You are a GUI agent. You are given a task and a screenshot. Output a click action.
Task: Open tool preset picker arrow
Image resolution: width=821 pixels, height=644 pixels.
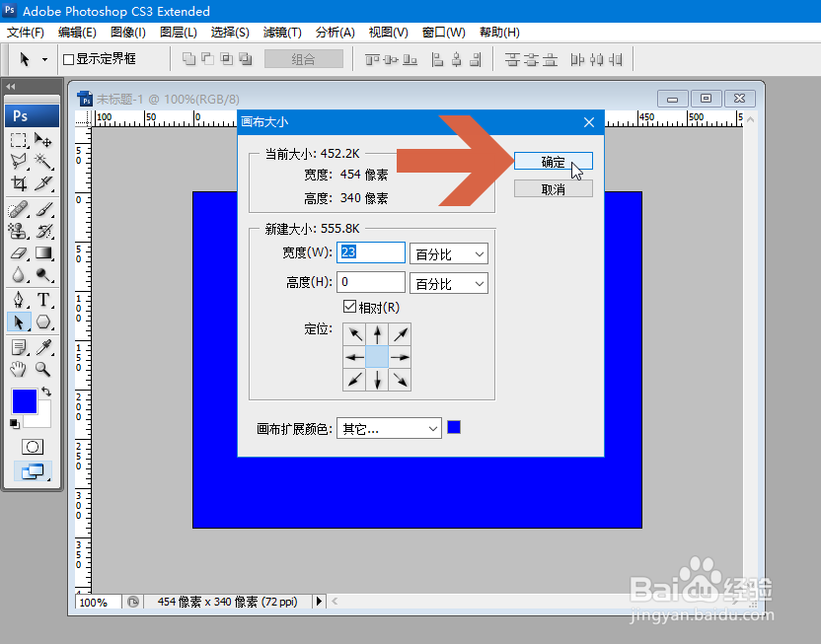click(45, 59)
